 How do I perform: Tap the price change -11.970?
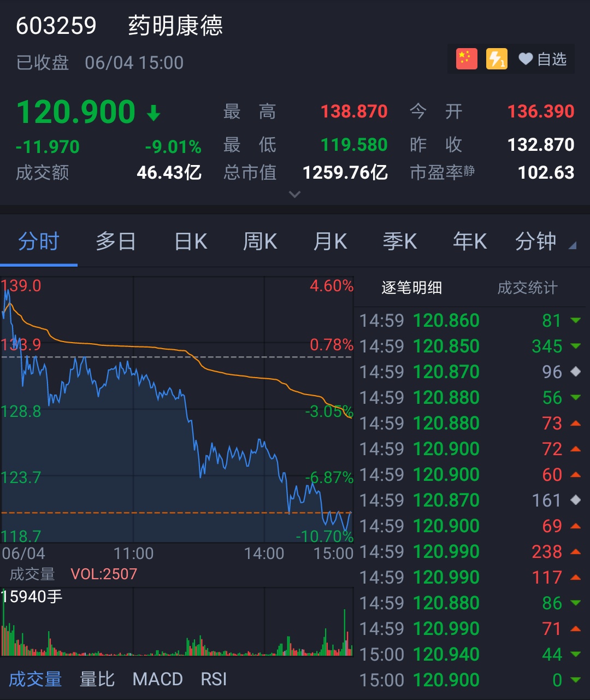[x=48, y=147]
